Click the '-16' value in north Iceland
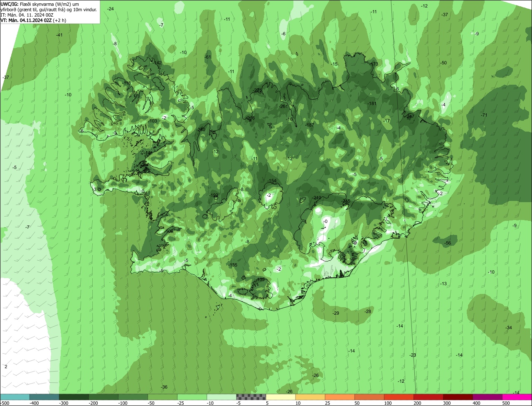Screen dimensions: 532x406 click(290, 120)
